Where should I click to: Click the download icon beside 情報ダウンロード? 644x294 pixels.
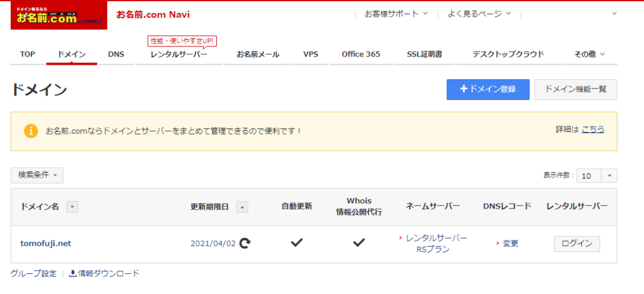click(73, 273)
